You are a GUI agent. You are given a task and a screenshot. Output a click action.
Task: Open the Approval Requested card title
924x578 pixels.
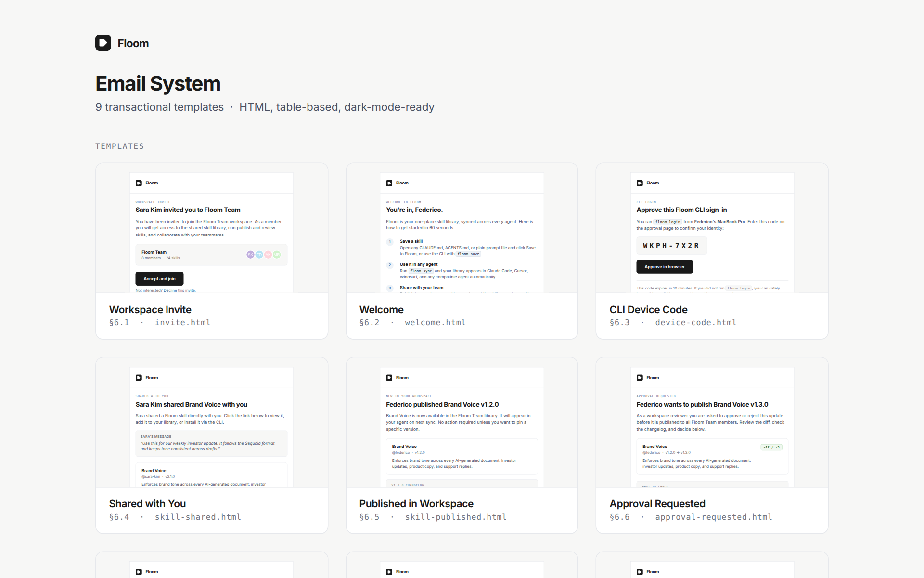pos(657,504)
